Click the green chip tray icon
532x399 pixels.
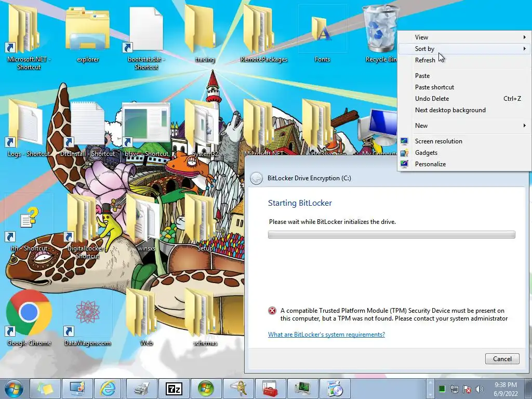click(442, 389)
